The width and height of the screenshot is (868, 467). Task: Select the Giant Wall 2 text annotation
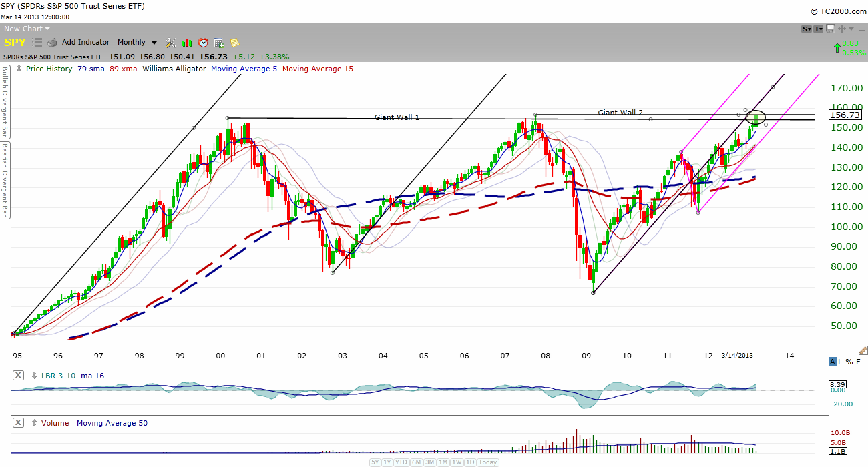pos(620,113)
